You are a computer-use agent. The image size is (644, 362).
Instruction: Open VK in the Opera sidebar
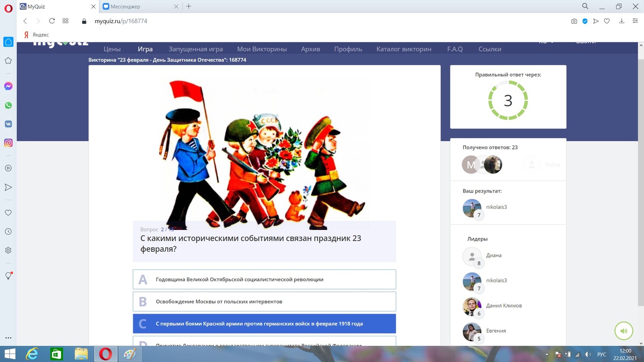pos(8,124)
